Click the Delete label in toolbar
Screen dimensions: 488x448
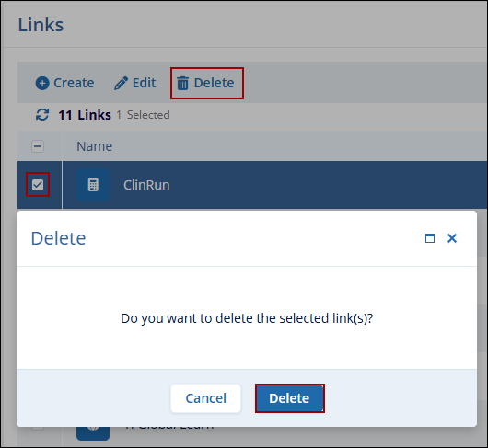click(215, 83)
